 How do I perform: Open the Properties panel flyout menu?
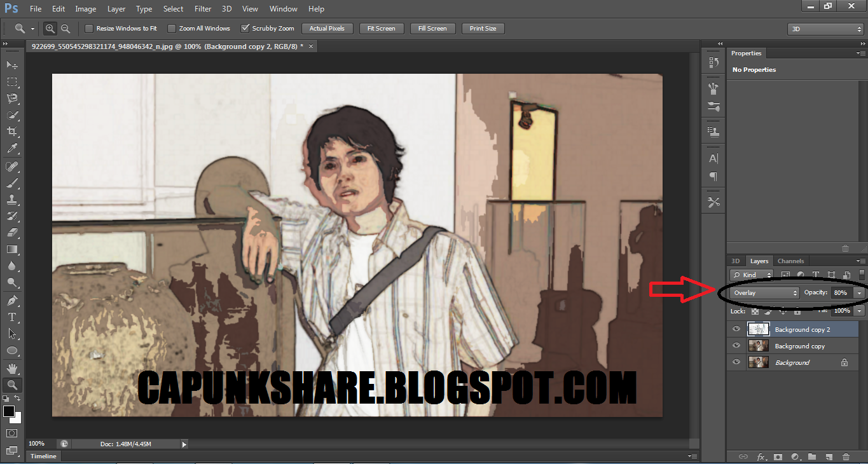[x=862, y=53]
